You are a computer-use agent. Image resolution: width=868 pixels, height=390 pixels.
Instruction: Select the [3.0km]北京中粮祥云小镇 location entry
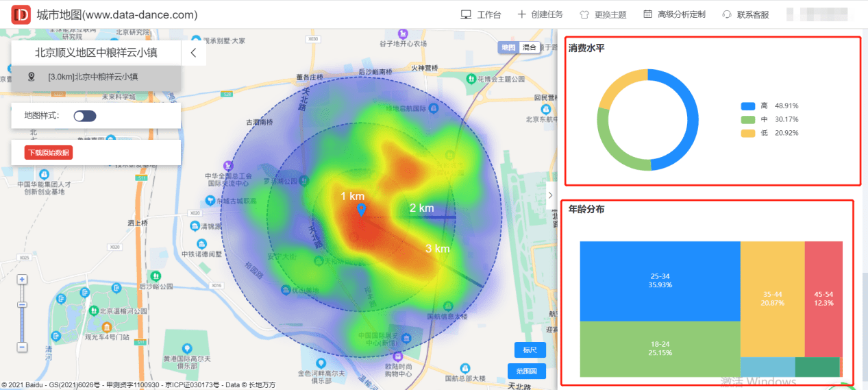pos(97,77)
